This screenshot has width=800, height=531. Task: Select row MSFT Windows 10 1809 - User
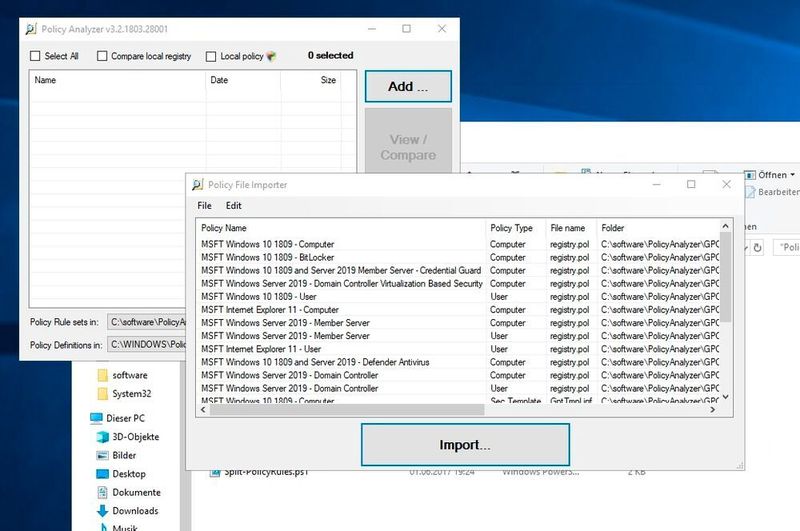[x=458, y=297]
